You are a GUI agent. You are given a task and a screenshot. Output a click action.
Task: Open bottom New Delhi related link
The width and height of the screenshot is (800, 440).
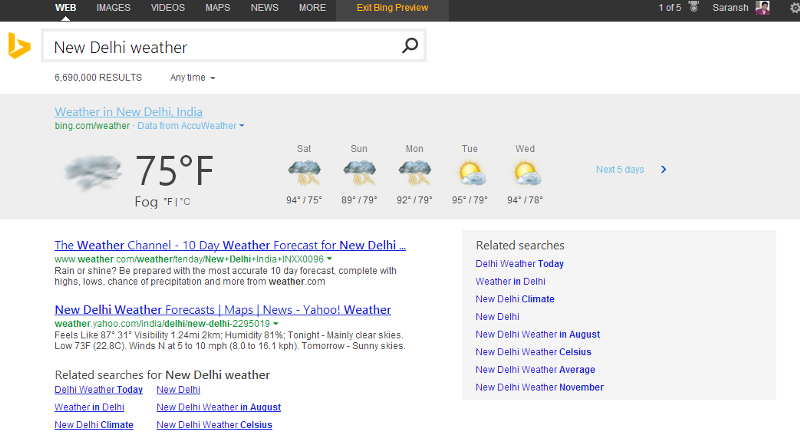[x=178, y=390]
